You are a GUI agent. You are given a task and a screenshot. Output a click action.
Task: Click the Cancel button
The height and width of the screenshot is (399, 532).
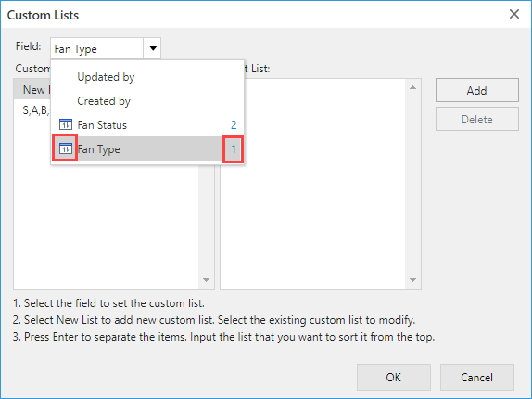477,378
